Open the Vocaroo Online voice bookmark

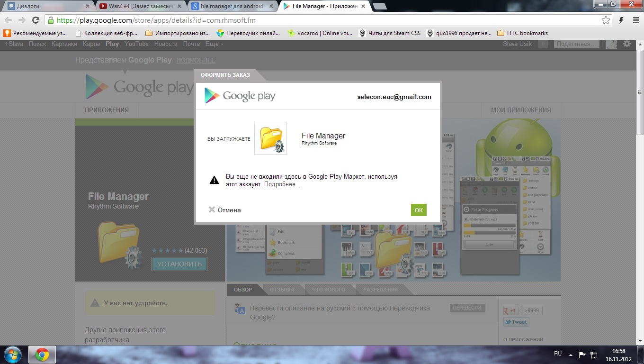[x=320, y=33]
